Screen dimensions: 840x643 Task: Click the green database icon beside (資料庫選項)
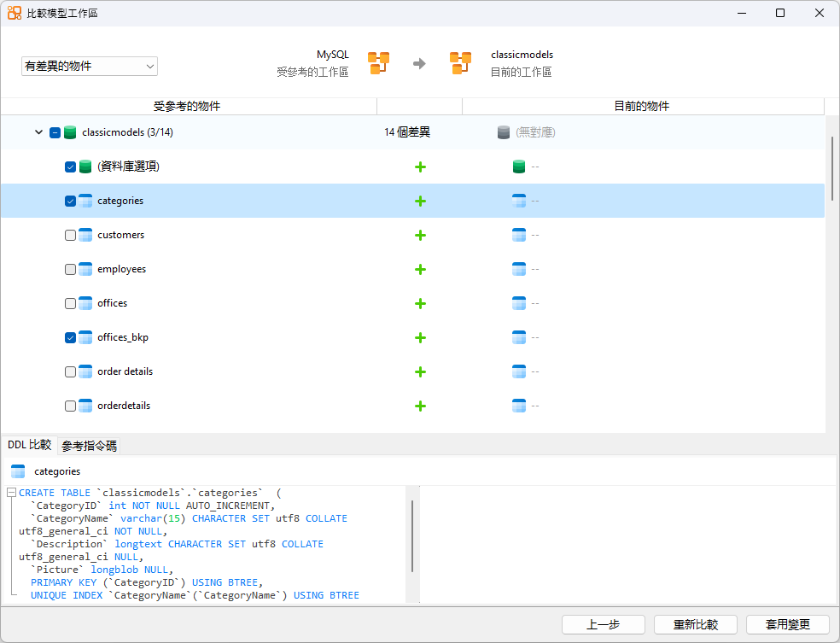[85, 167]
